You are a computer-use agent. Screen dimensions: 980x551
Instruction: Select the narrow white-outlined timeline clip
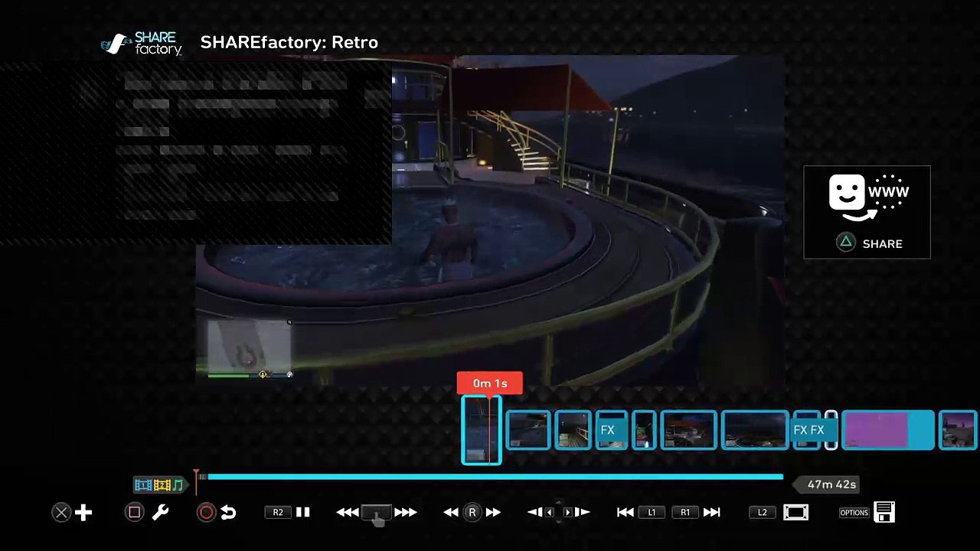[831, 430]
